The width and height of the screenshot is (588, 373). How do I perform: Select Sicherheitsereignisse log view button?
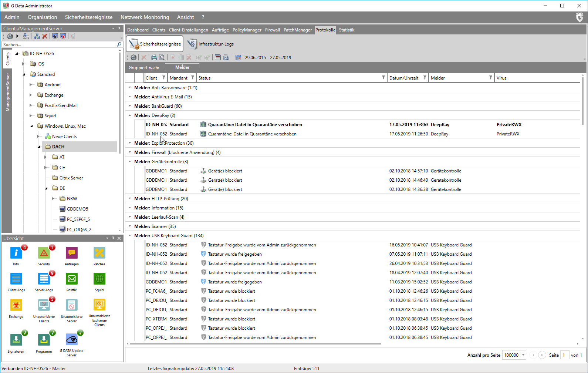155,44
